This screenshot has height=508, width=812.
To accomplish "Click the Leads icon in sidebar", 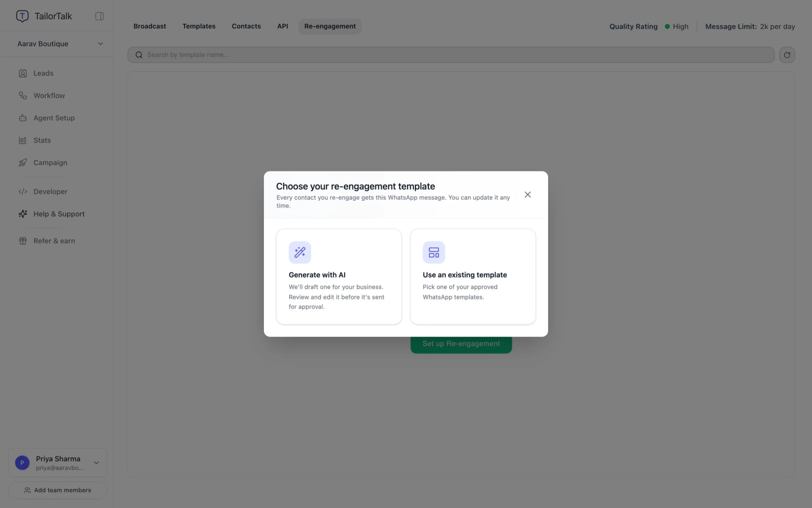I will tap(23, 73).
